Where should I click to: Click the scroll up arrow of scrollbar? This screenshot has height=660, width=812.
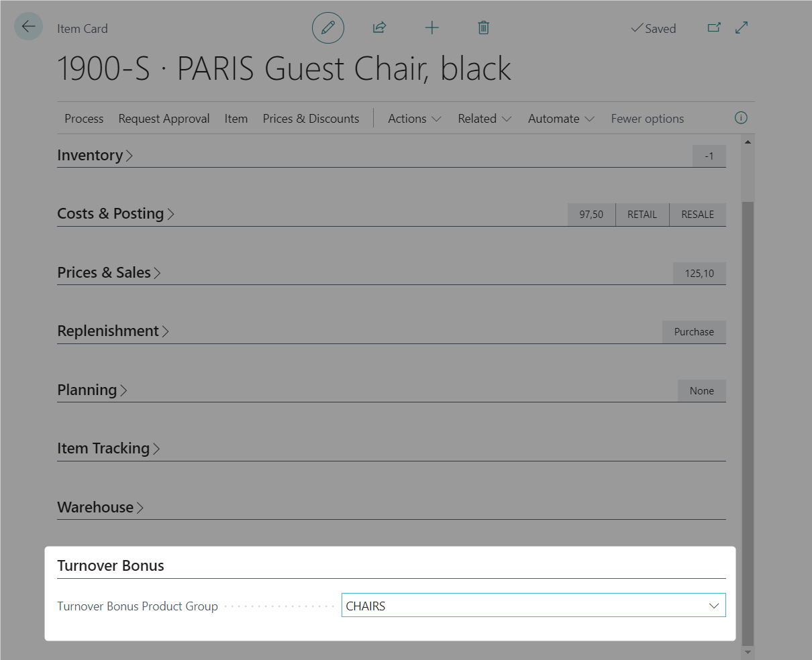748,142
